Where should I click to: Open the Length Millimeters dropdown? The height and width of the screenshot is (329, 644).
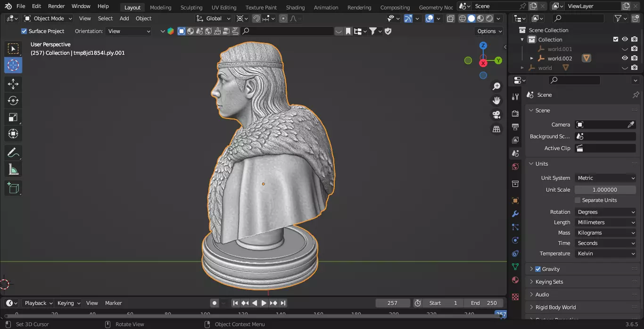point(605,222)
